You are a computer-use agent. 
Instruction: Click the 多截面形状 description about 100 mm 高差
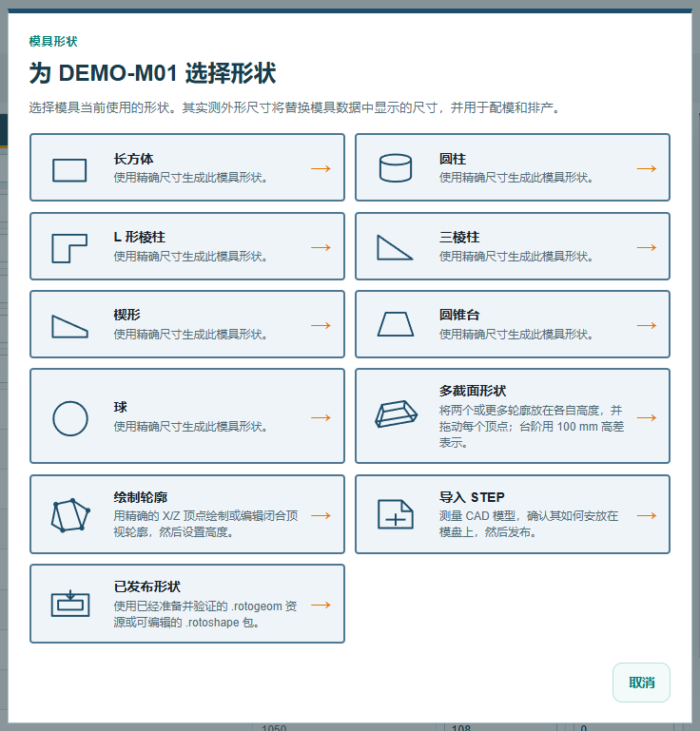point(531,426)
